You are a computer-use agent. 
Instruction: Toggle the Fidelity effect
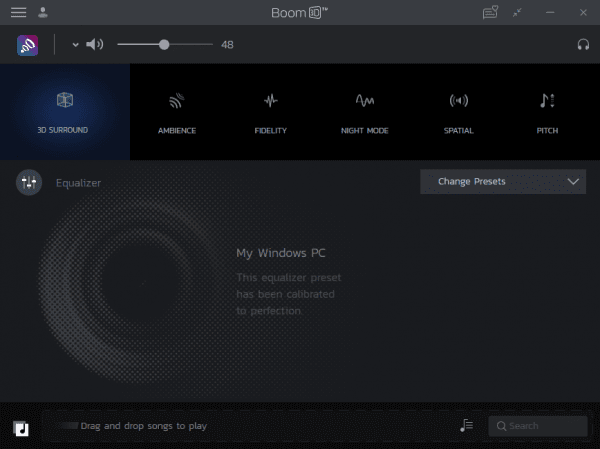[x=271, y=113]
